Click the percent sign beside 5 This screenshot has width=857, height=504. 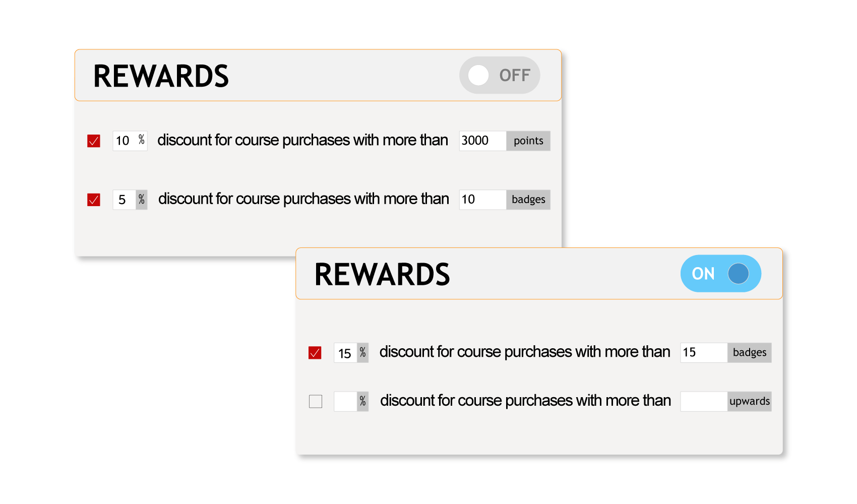(142, 200)
